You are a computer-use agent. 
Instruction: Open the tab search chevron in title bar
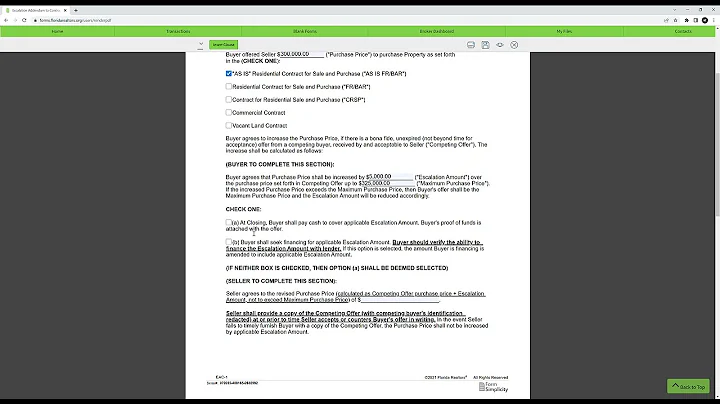click(x=675, y=10)
